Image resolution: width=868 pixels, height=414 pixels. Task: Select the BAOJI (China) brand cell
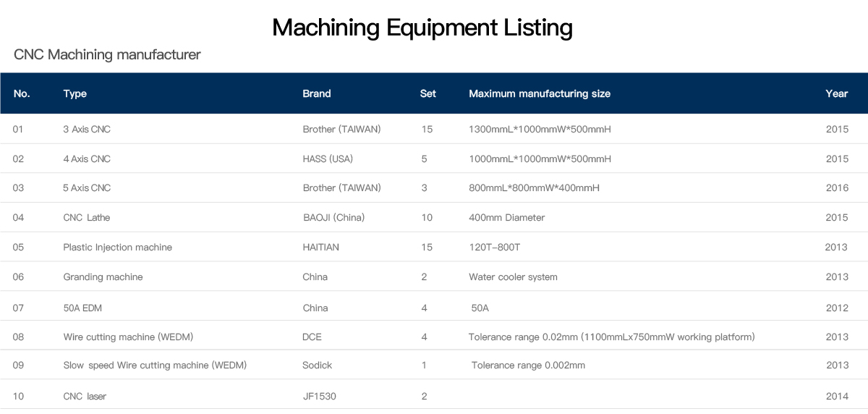click(x=333, y=217)
